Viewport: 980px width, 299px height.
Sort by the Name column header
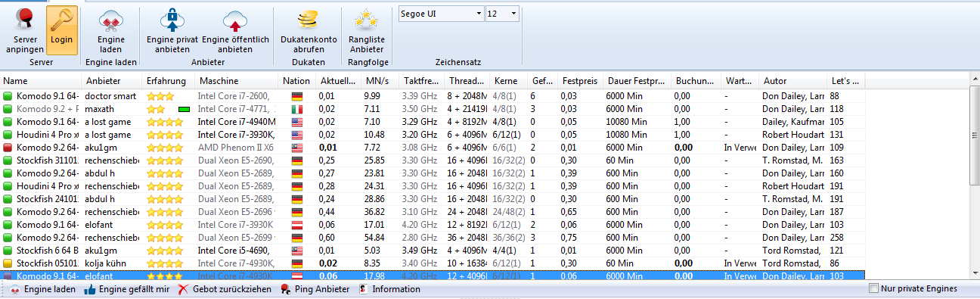[x=41, y=81]
